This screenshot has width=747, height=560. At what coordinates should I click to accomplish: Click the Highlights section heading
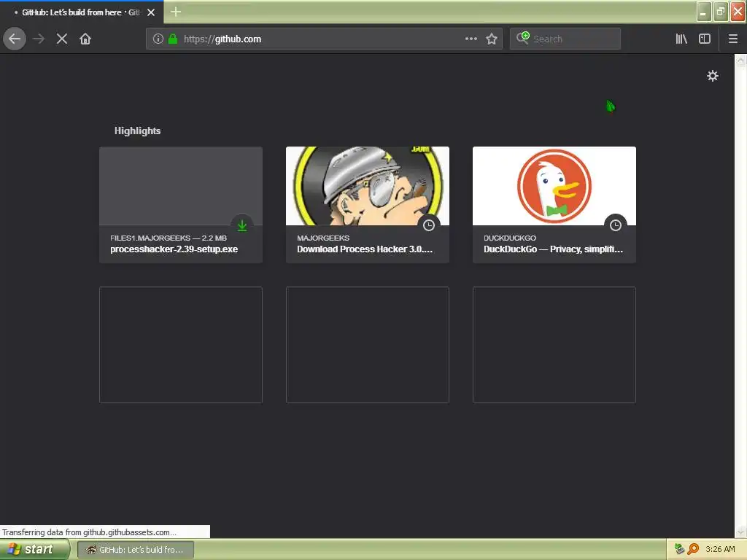click(137, 131)
